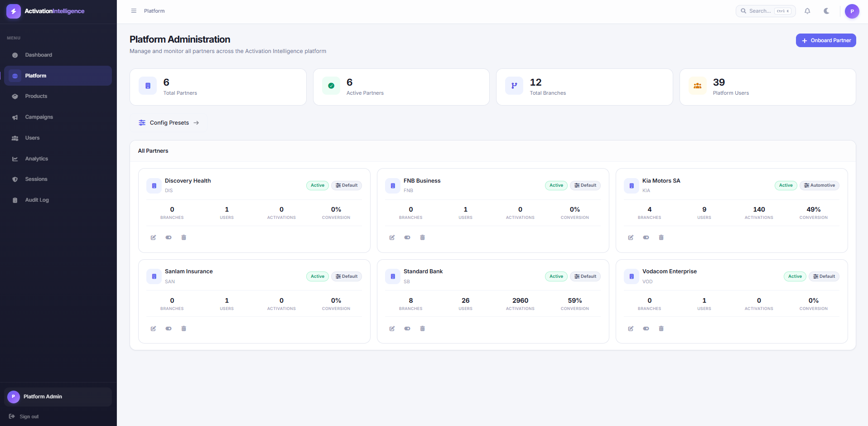Open Campaigns in the sidebar
This screenshot has height=426, width=868.
(x=58, y=117)
